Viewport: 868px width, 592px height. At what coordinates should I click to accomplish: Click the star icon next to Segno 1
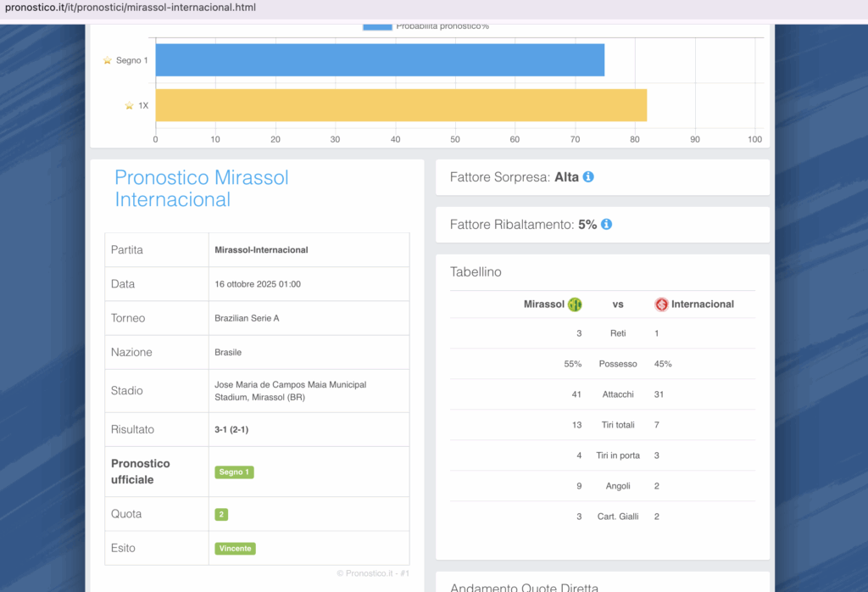coord(108,60)
